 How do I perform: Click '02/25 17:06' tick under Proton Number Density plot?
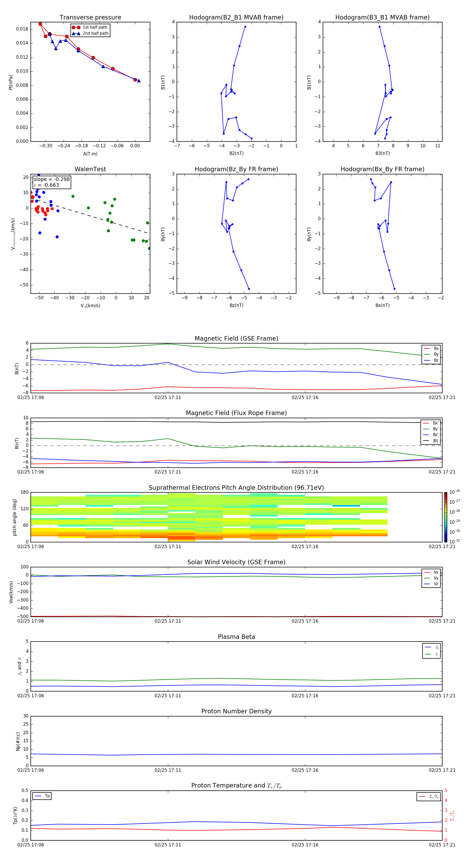tap(31, 770)
